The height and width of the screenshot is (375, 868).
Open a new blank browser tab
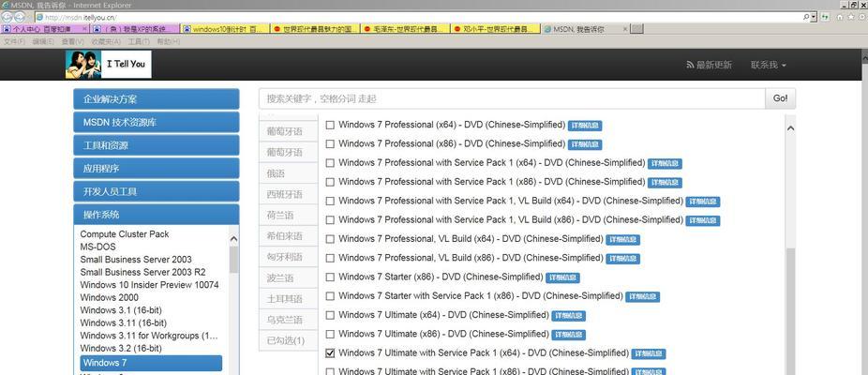pyautogui.click(x=637, y=29)
